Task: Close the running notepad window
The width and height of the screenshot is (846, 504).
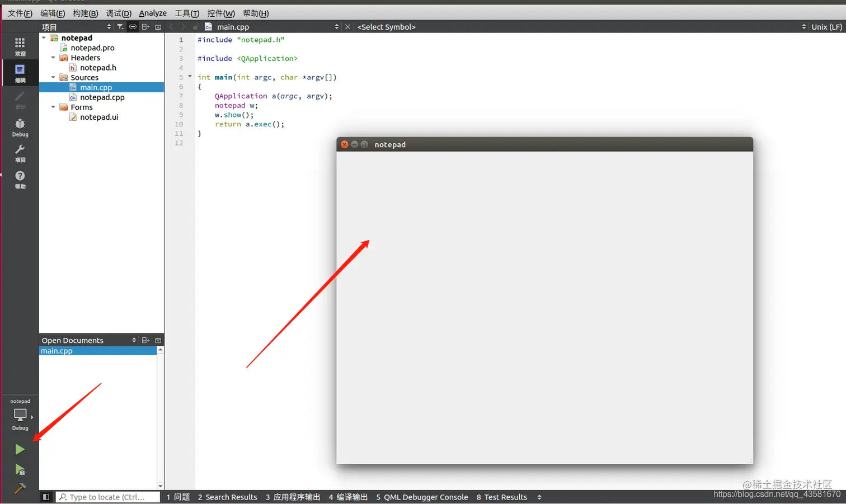Action: pos(345,144)
